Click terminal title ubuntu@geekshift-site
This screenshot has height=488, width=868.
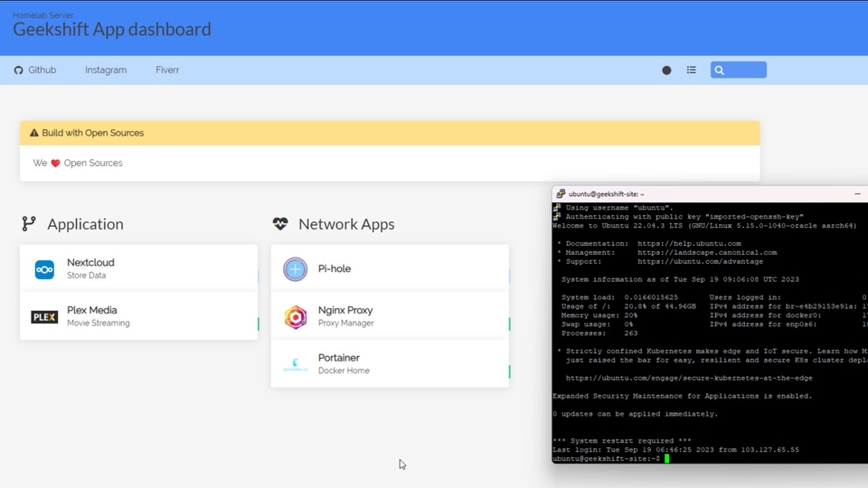click(x=606, y=194)
